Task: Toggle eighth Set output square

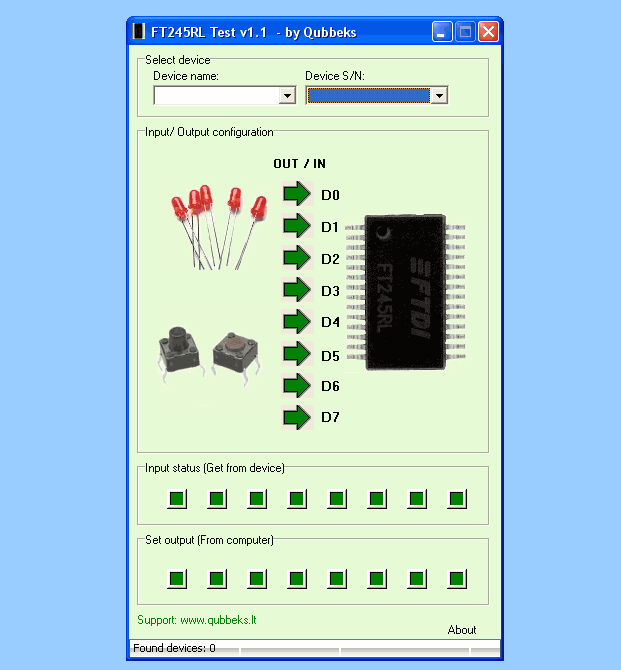Action: pos(457,579)
